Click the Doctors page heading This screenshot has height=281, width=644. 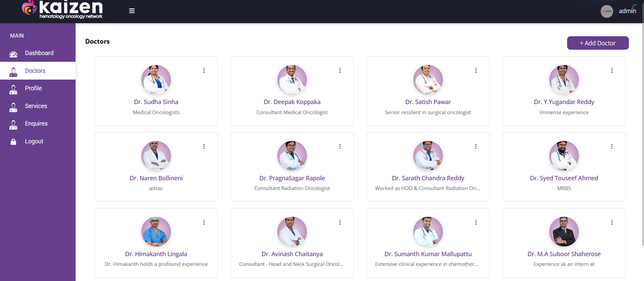[97, 41]
